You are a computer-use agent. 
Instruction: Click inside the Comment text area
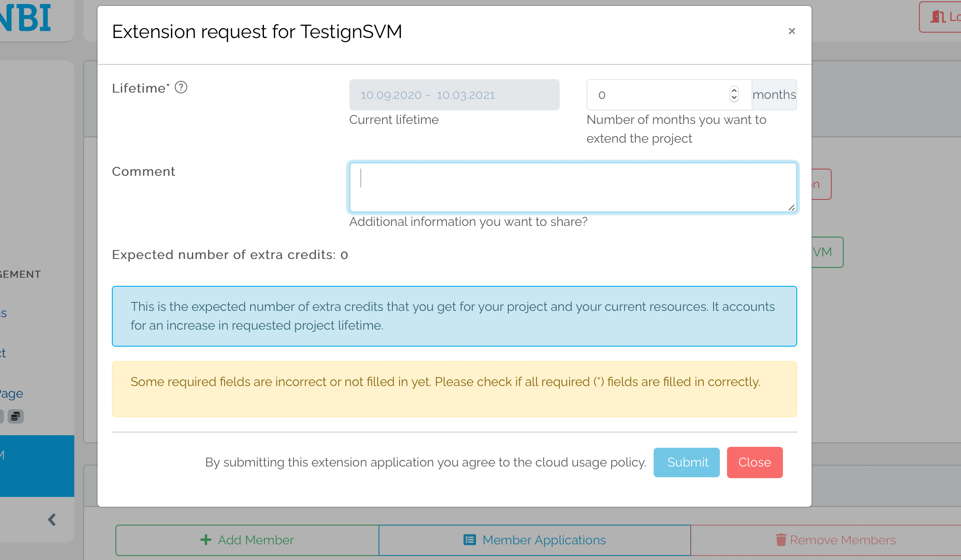coord(573,187)
